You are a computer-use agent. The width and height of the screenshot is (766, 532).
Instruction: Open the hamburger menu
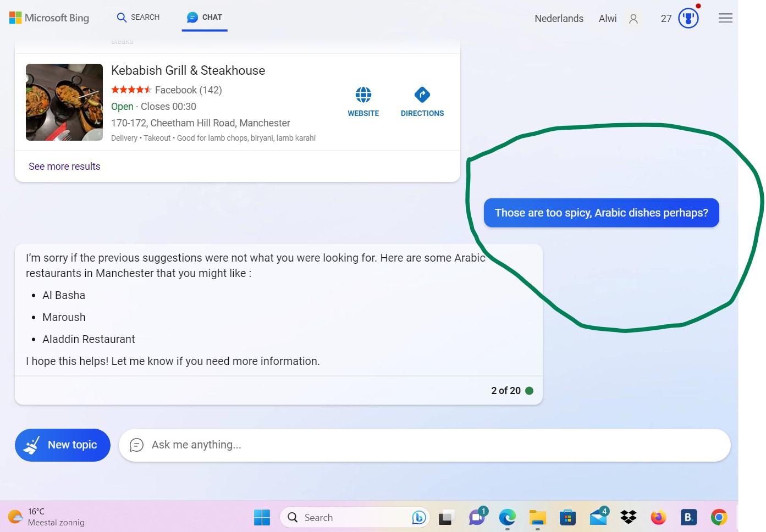click(x=725, y=18)
